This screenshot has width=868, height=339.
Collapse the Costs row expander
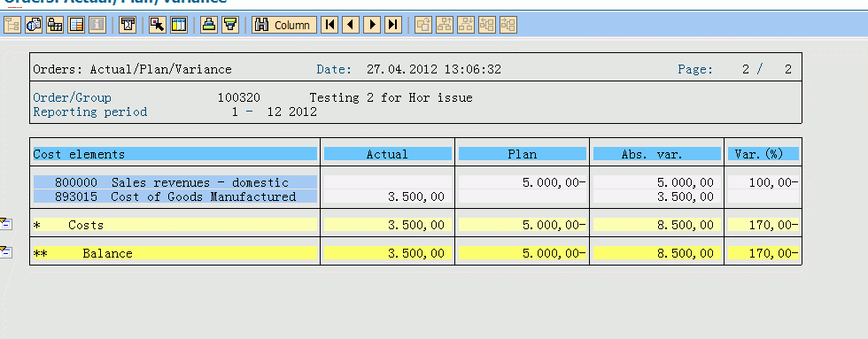tap(6, 223)
